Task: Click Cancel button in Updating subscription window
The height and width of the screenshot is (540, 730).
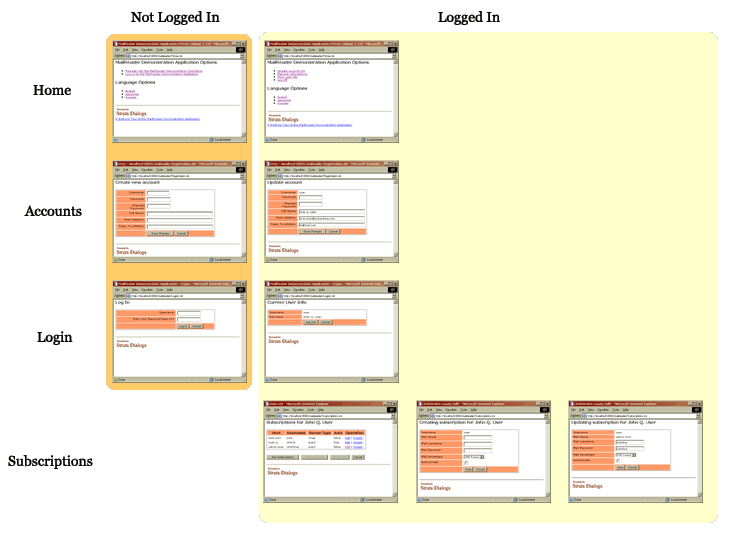Action: [632, 467]
